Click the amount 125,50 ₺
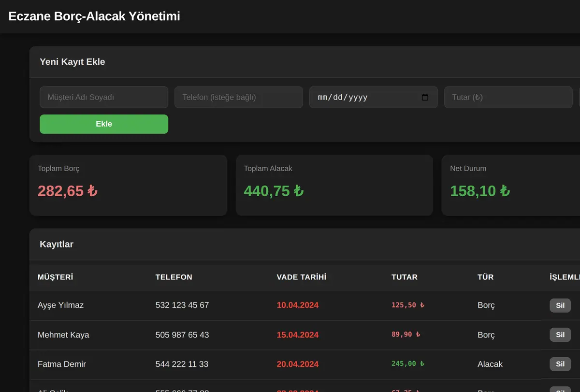Viewport: 580px width, 392px height. pos(408,305)
